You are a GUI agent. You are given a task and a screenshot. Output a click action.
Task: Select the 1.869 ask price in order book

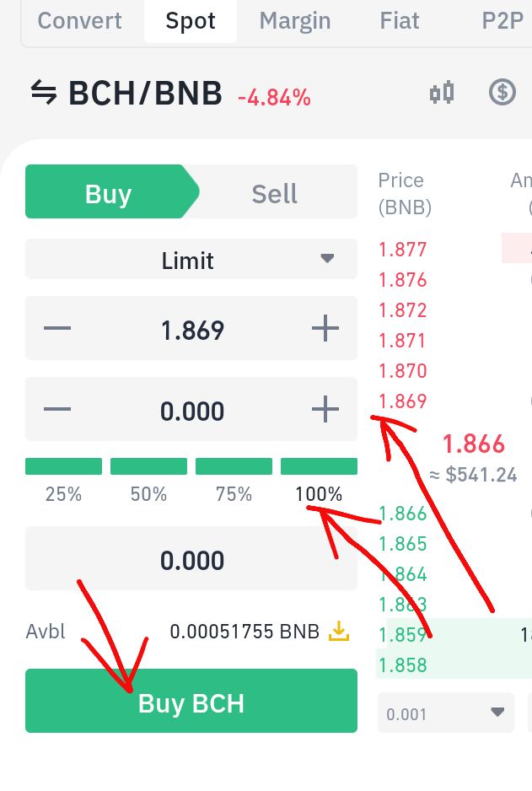tap(403, 401)
